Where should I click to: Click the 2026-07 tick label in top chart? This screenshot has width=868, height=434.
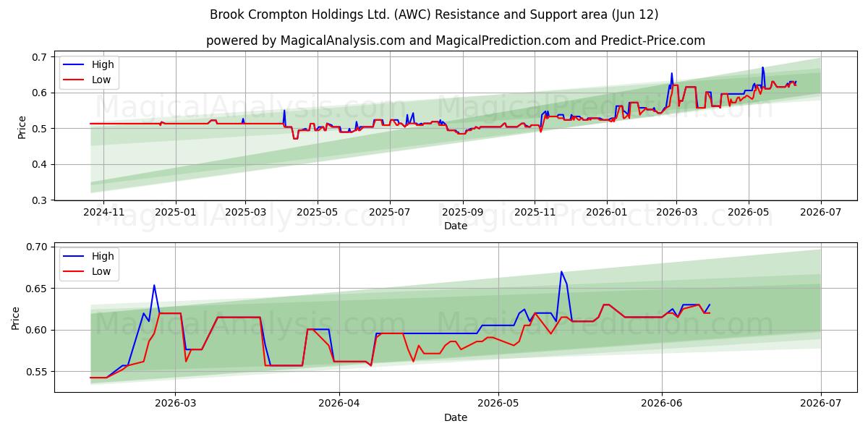(x=821, y=212)
